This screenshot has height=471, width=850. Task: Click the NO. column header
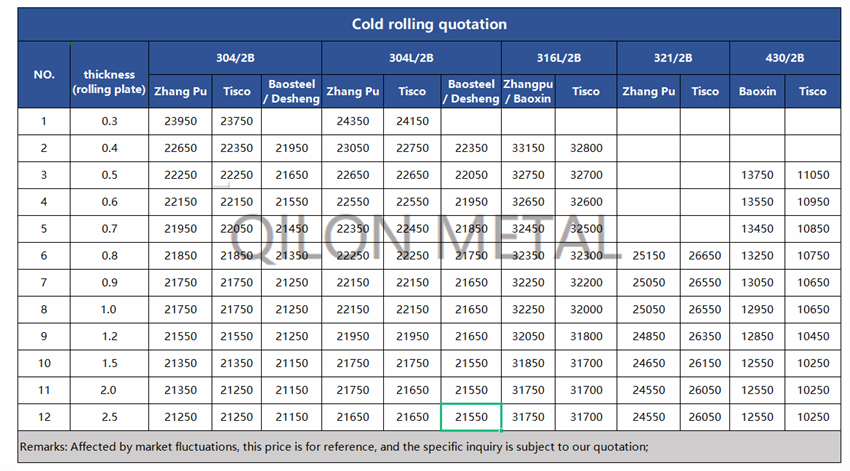coord(44,74)
